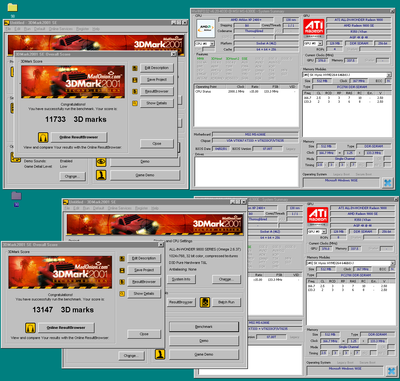This screenshot has height=381, width=400.
Task: Click Edit Description icon in 11733 score dialog
Action: click(x=135, y=68)
